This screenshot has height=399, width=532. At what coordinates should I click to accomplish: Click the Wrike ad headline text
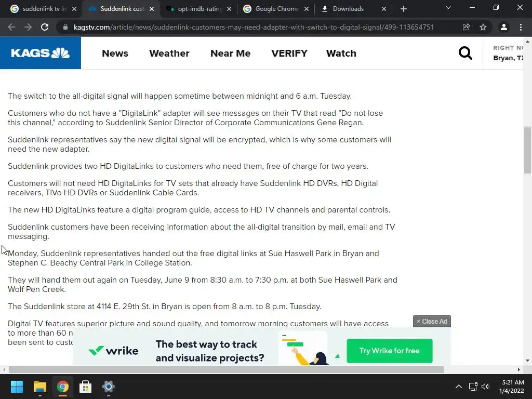210,351
